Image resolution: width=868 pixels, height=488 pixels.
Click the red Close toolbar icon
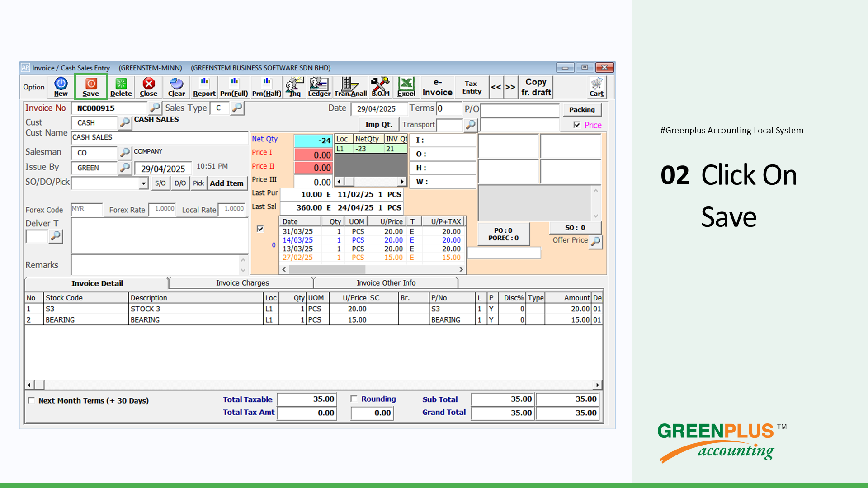coord(149,87)
